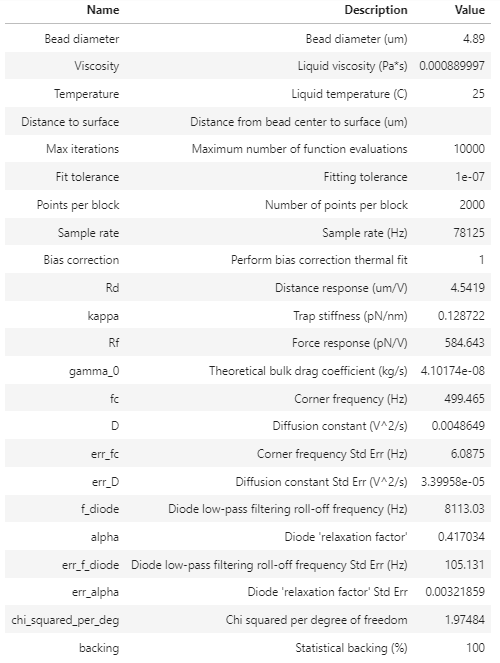Select the Bias correction description text

(319, 260)
